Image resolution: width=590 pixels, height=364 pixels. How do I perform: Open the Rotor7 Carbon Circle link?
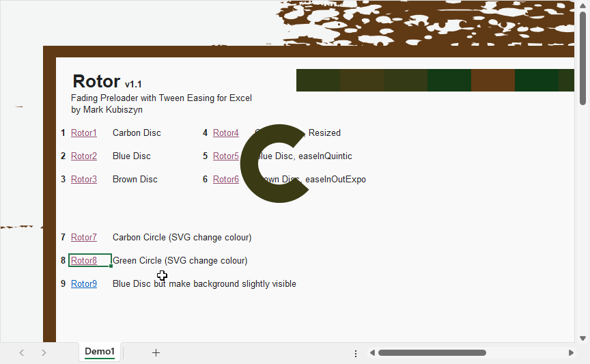tap(84, 238)
